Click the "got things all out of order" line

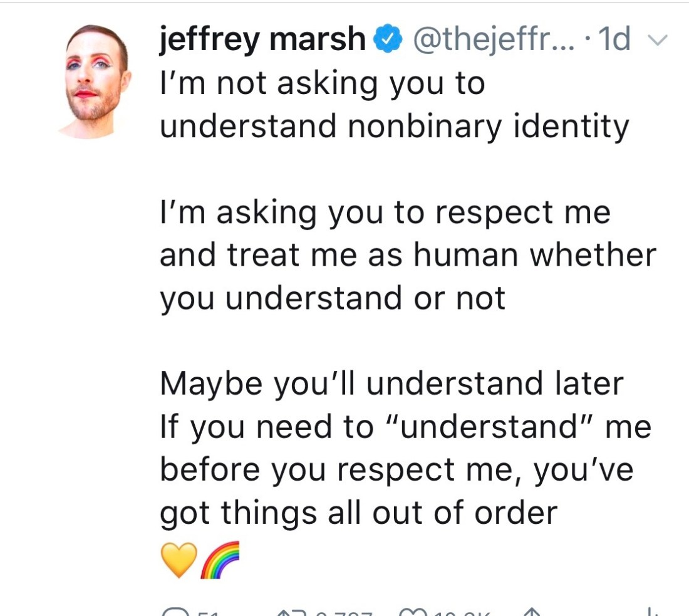click(x=358, y=513)
